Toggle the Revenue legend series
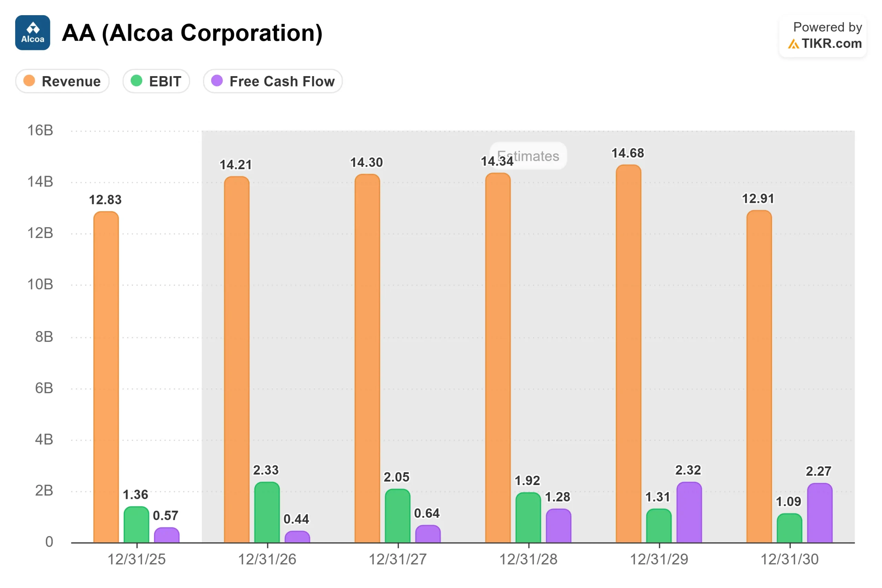 (62, 81)
